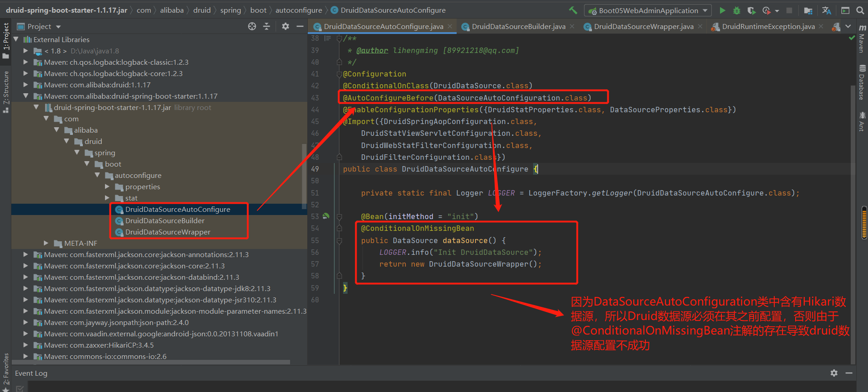This screenshot has width=868, height=392.
Task: Start debugging with the green bug icon
Action: tap(737, 10)
